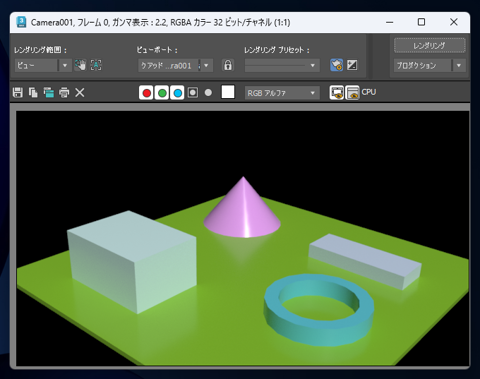Print the rendered image

[x=64, y=92]
